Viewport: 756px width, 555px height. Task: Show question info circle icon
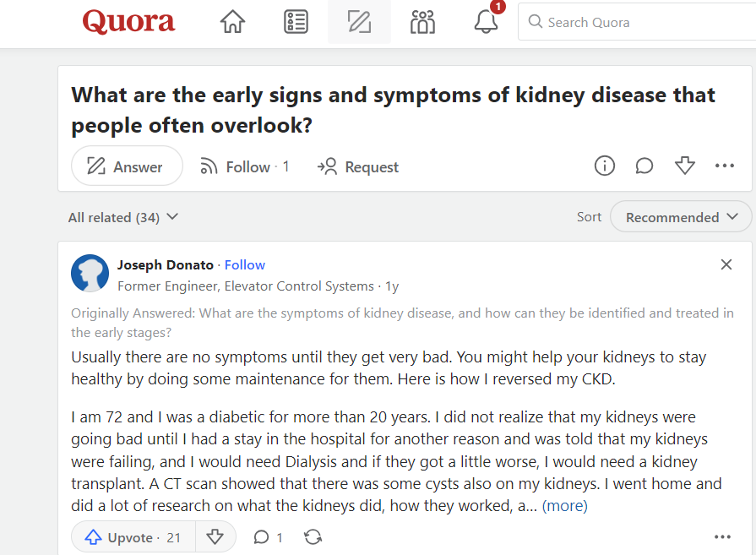tap(605, 166)
